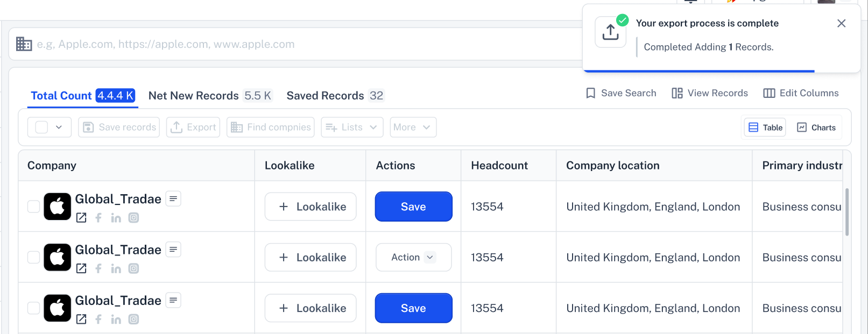The height and width of the screenshot is (334, 868).
Task: Open second row Global_Tradae LinkedIn icon
Action: [116, 268]
